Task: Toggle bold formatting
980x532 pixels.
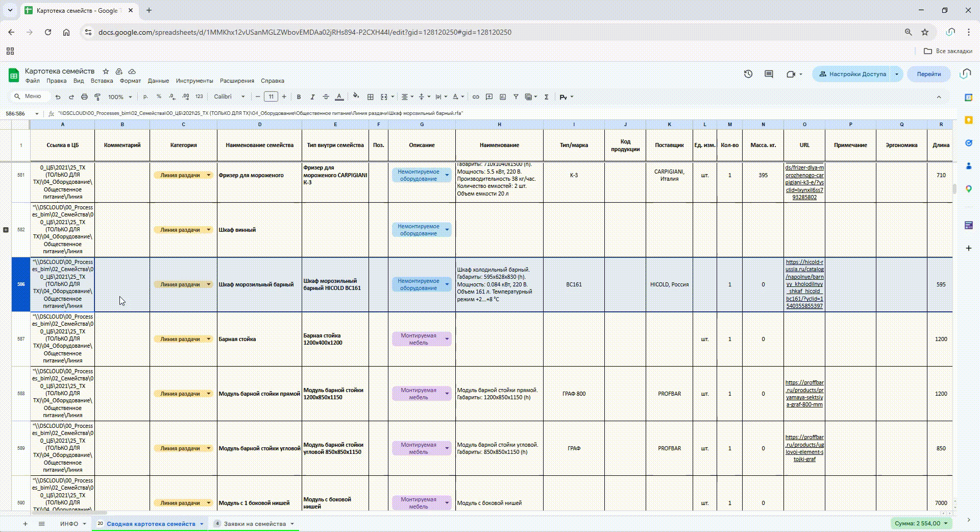Action: point(299,97)
